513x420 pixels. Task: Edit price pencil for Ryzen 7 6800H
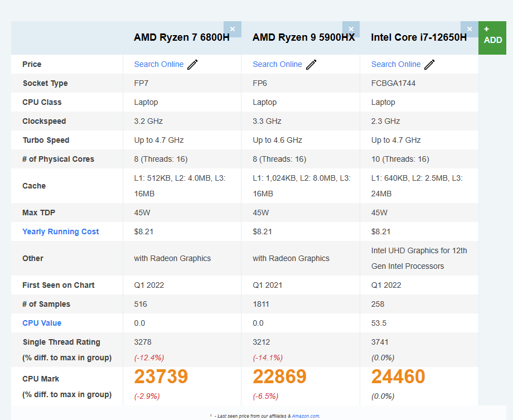pos(192,65)
